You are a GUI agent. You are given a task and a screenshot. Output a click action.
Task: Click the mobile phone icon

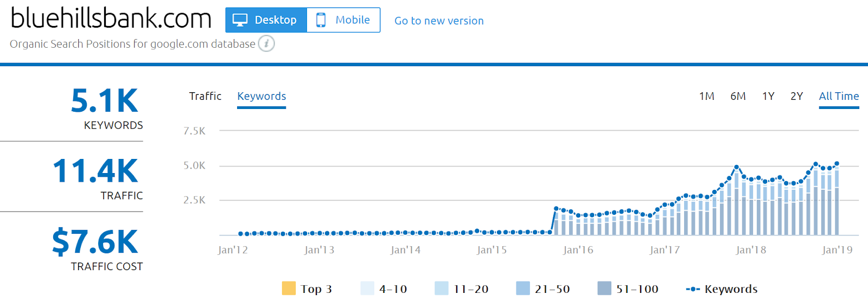321,20
